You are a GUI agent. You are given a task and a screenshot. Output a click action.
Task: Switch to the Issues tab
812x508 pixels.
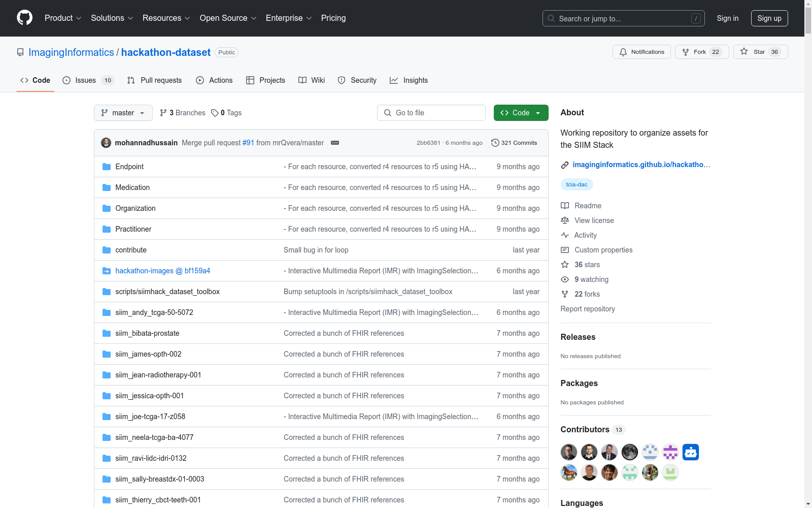(88, 80)
